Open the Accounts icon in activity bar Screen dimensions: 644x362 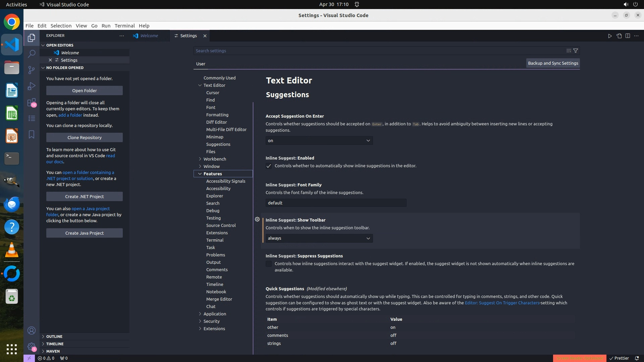click(32, 330)
